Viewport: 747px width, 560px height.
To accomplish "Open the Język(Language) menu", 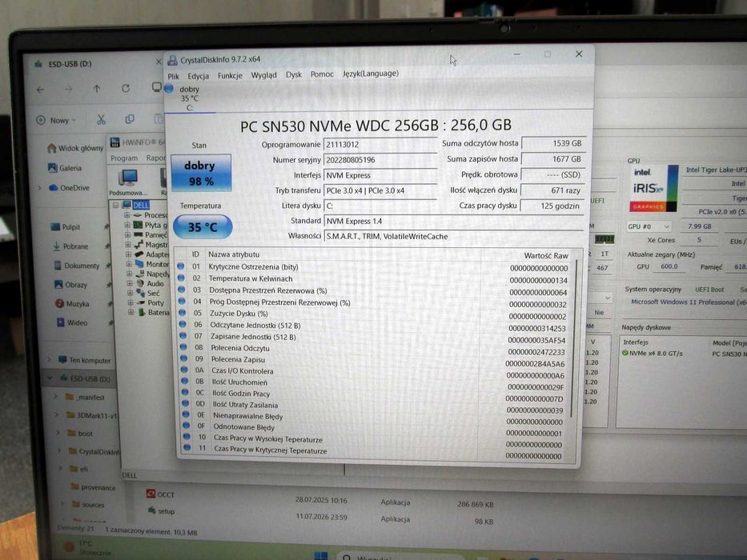I will (x=371, y=74).
